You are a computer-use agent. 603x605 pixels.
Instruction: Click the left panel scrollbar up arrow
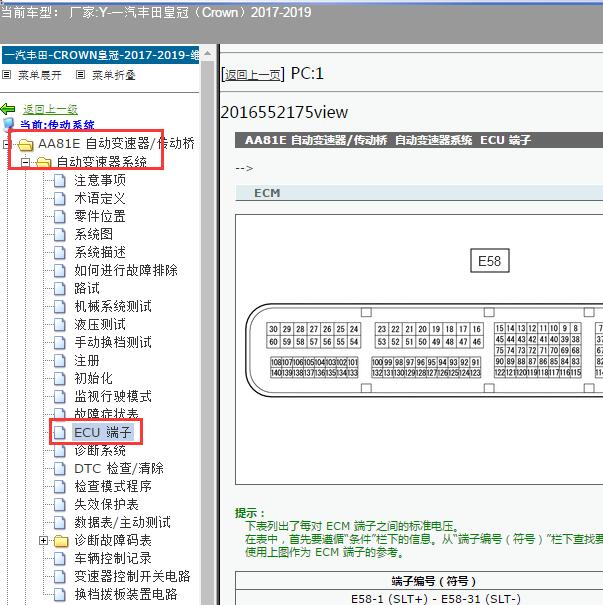pyautogui.click(x=207, y=54)
